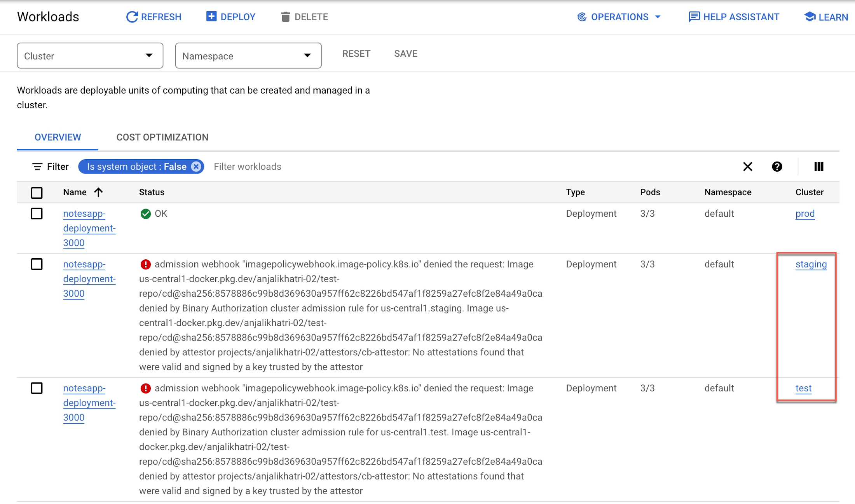Open the staging cluster link
This screenshot has height=504, width=855.
(x=811, y=264)
